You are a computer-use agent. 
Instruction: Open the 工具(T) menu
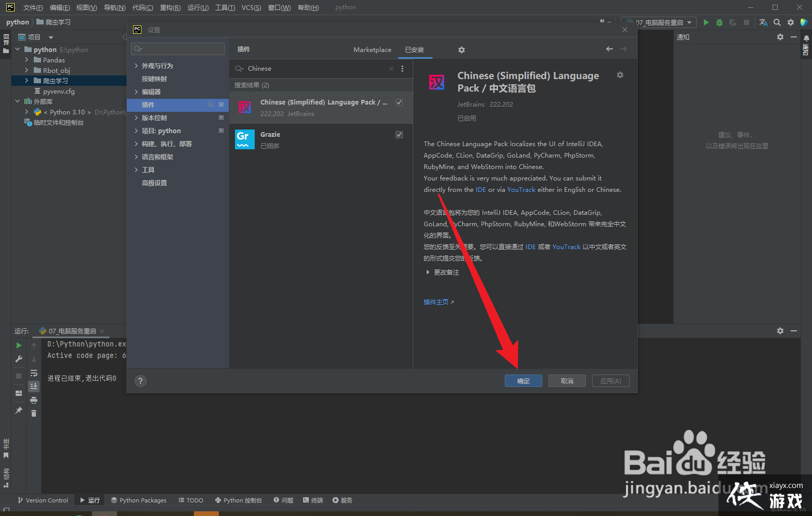coord(225,7)
